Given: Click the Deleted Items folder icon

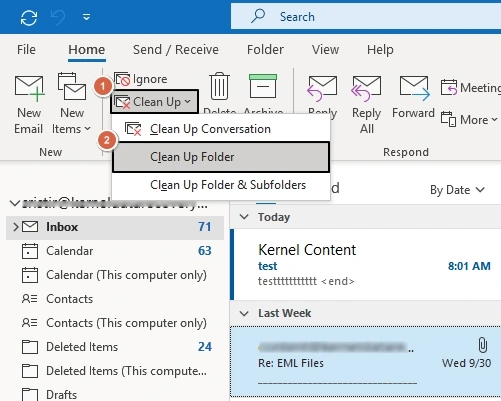Looking at the screenshot, I should click(x=30, y=347).
